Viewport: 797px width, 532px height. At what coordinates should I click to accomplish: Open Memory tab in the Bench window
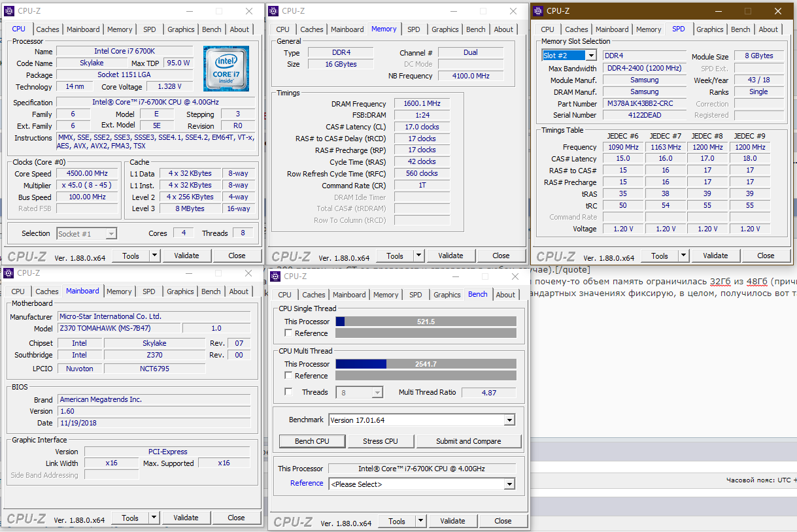click(386, 295)
